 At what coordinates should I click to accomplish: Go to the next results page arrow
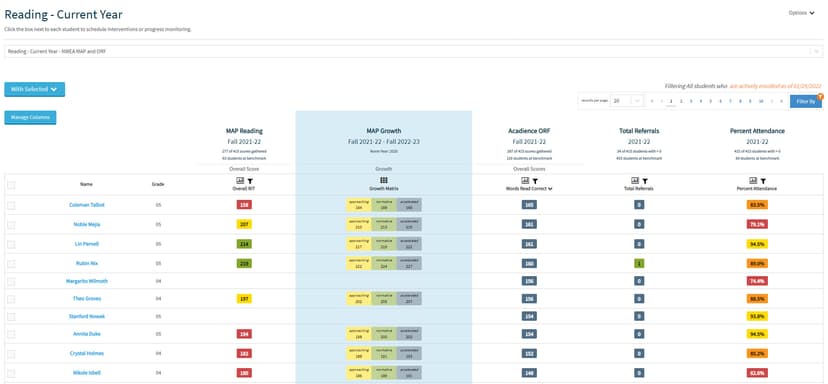771,101
